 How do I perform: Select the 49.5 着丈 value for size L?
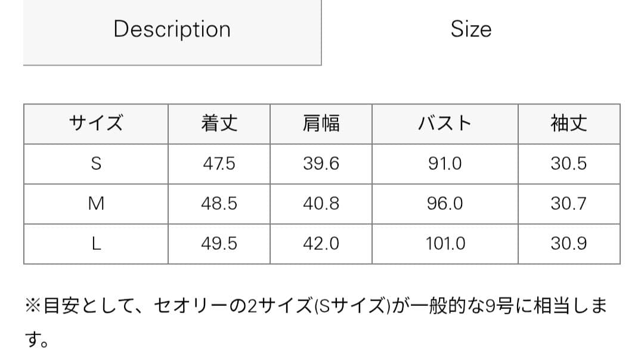219,243
